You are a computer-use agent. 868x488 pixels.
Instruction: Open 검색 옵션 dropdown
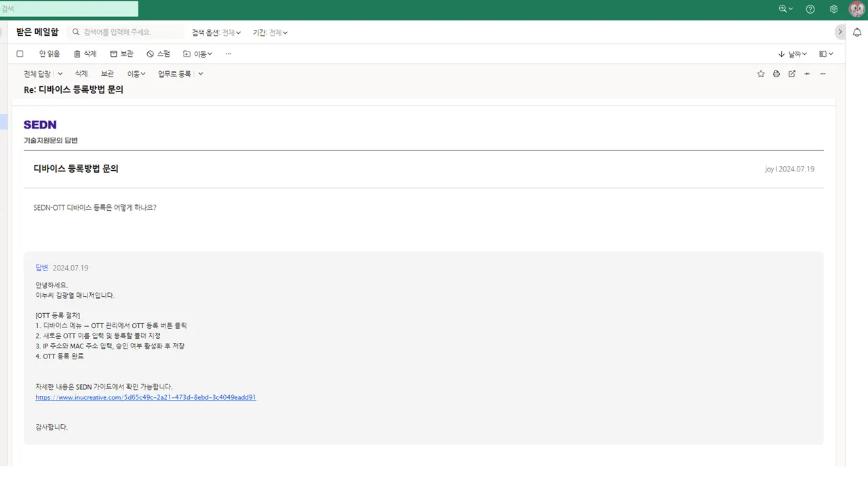(216, 33)
